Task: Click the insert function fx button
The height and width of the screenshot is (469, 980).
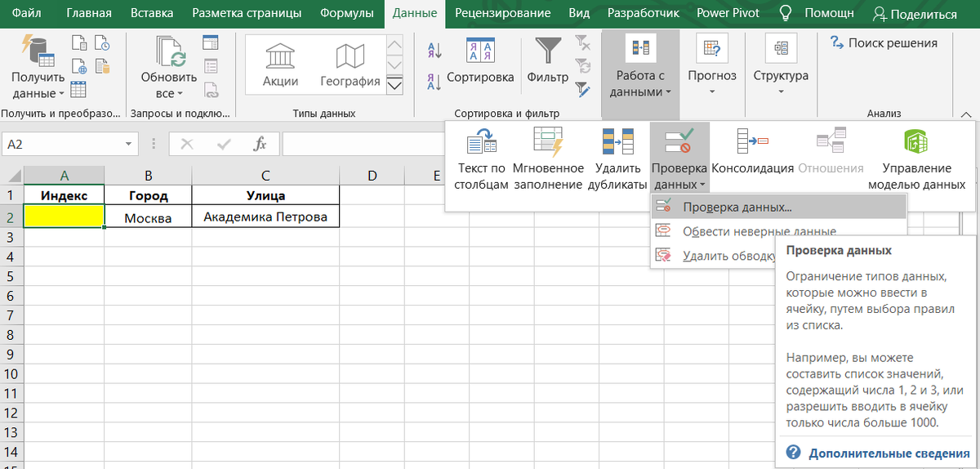Action: pyautogui.click(x=261, y=144)
